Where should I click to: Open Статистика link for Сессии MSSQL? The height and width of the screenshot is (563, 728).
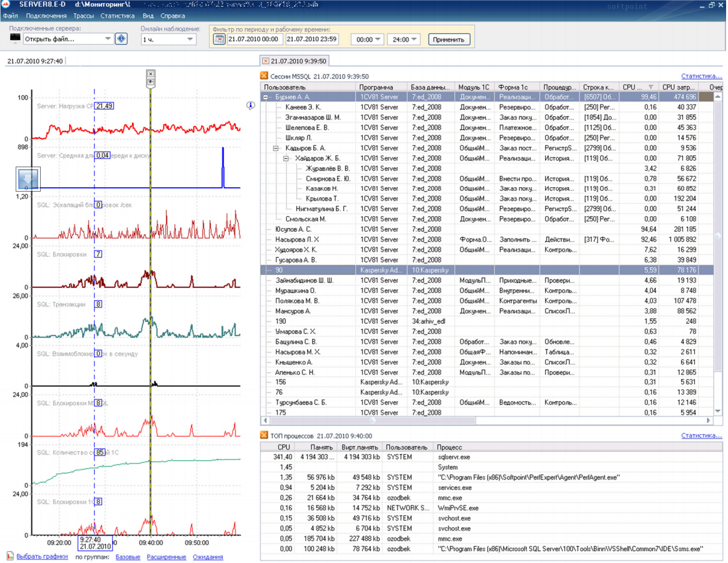pyautogui.click(x=702, y=76)
